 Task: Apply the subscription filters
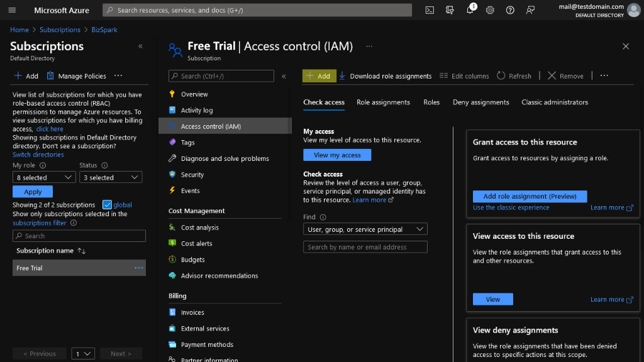pos(33,192)
